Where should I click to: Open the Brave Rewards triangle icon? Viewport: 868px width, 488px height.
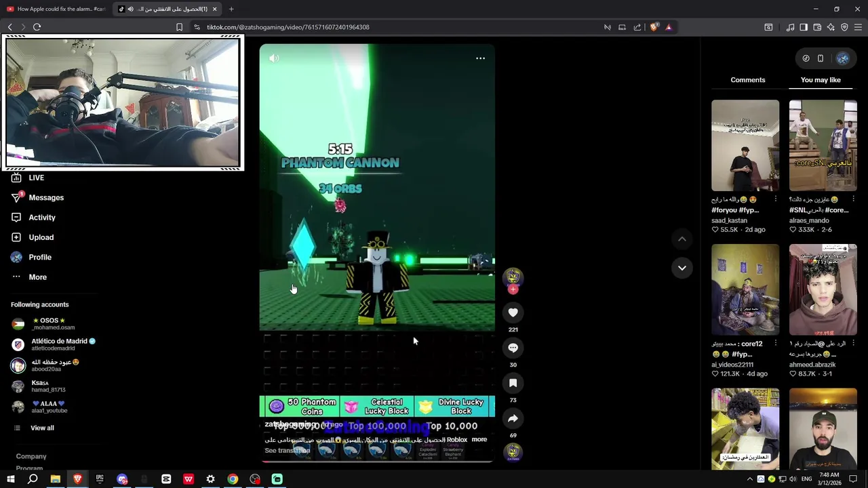(669, 27)
